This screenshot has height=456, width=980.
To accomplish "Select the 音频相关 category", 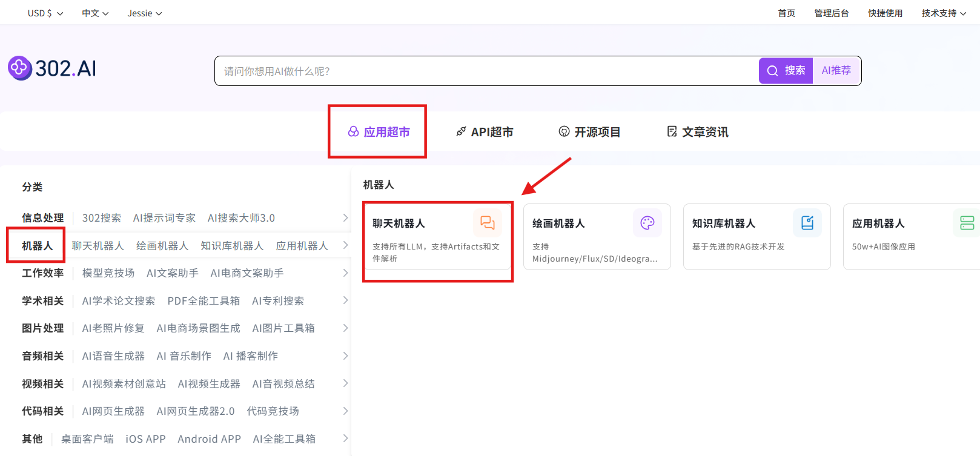I will (43, 356).
